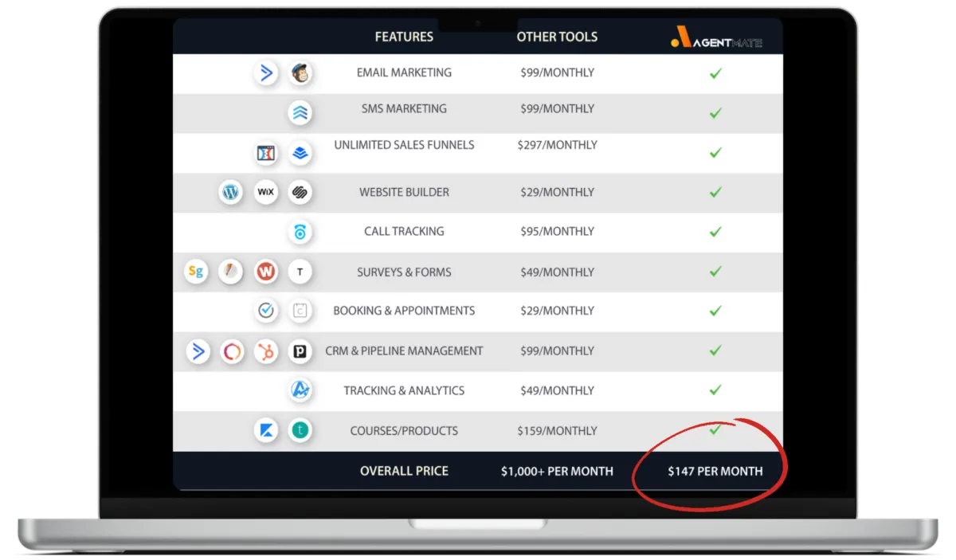Click the green checkmark in Booking & Appointments row

[715, 311]
